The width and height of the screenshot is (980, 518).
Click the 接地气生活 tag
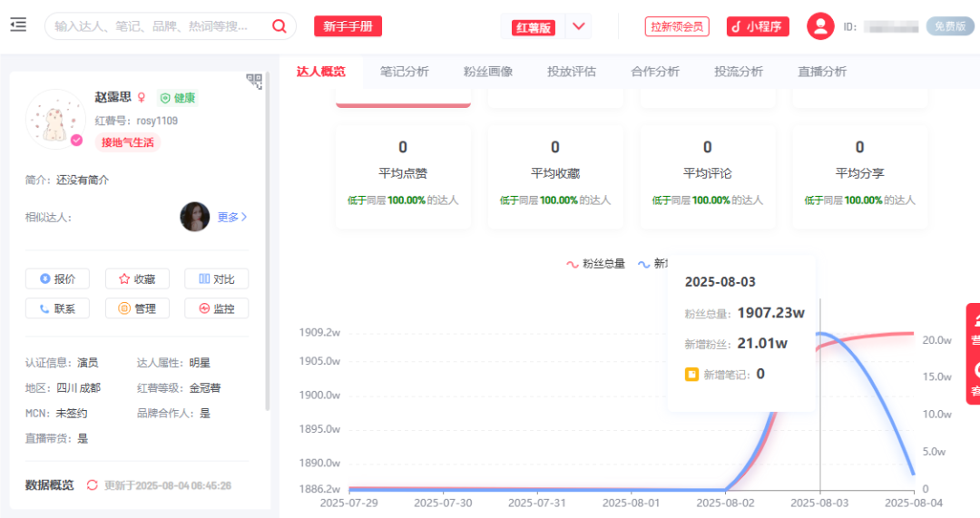tap(128, 142)
